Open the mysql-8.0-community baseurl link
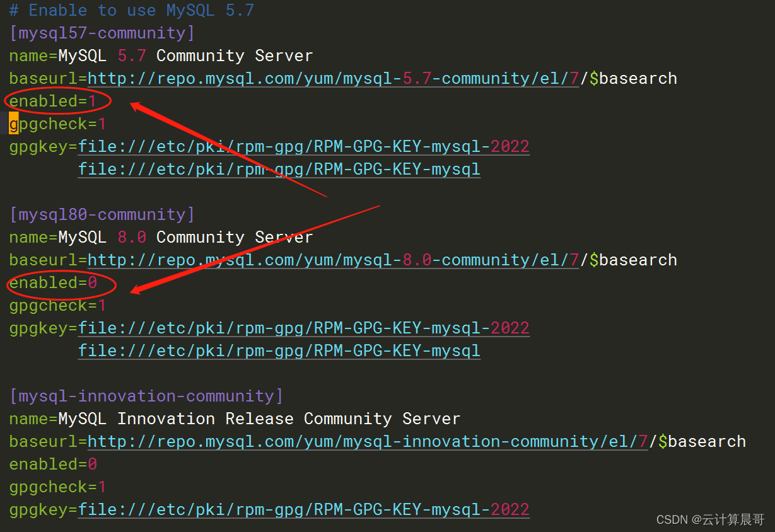 click(333, 260)
